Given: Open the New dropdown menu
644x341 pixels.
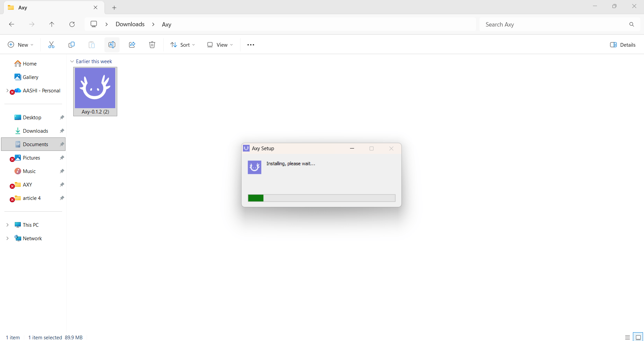Looking at the screenshot, I should coord(20,45).
